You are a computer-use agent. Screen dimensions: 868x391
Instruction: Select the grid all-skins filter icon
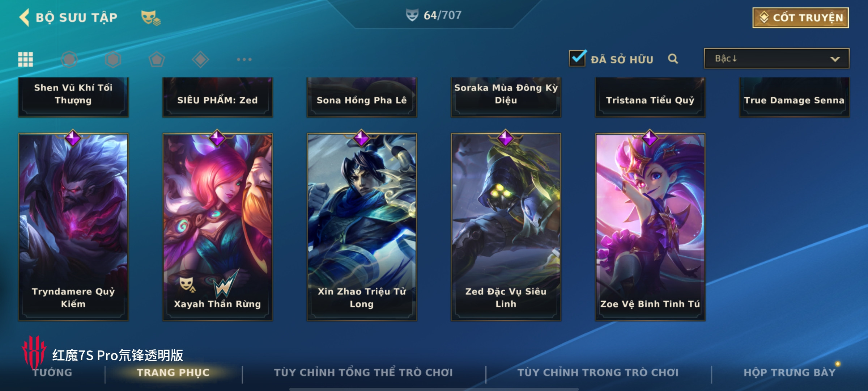(26, 59)
